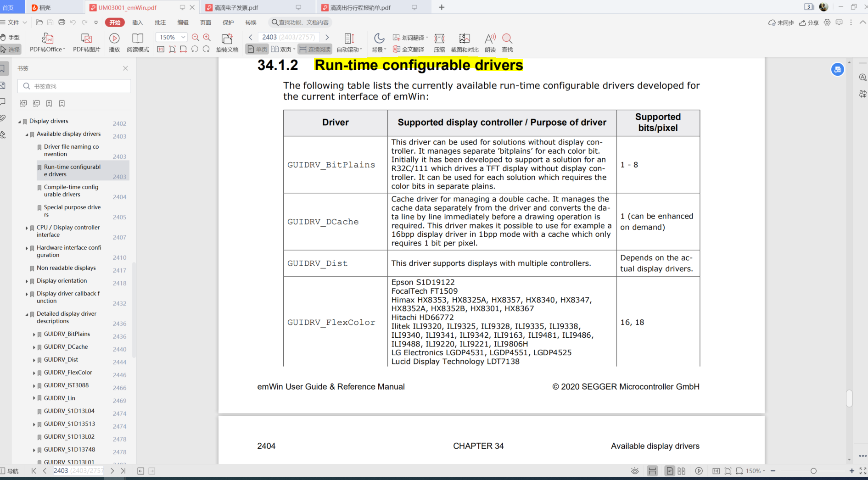Open the 双页 two-page dropdown
The image size is (868, 480).
(x=282, y=49)
